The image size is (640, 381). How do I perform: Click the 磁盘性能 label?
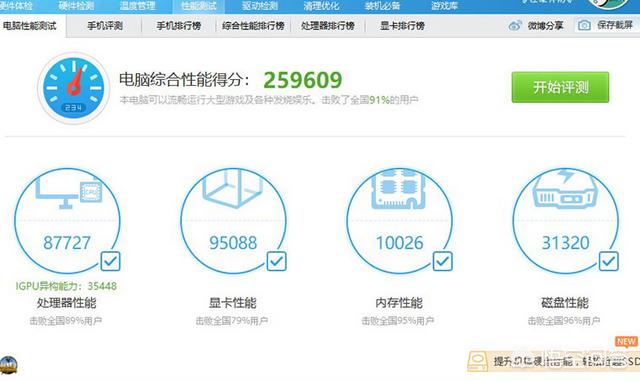pos(565,303)
